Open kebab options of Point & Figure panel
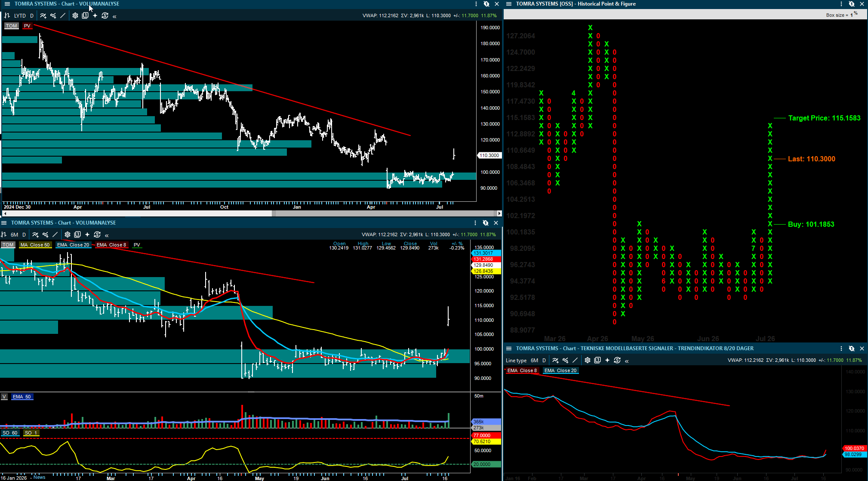The width and height of the screenshot is (868, 481). tap(841, 4)
